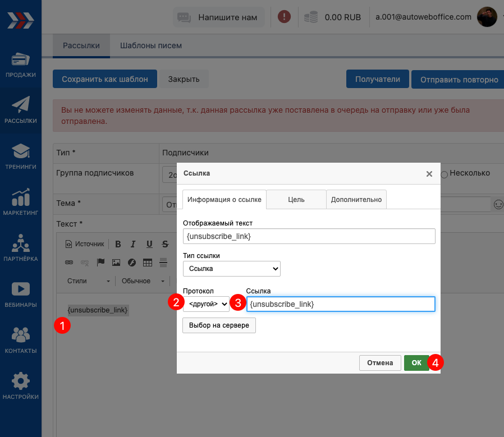Viewport: 504px width, 437px height.
Task: Click the Сохранить как шаблон button
Action: click(x=105, y=79)
